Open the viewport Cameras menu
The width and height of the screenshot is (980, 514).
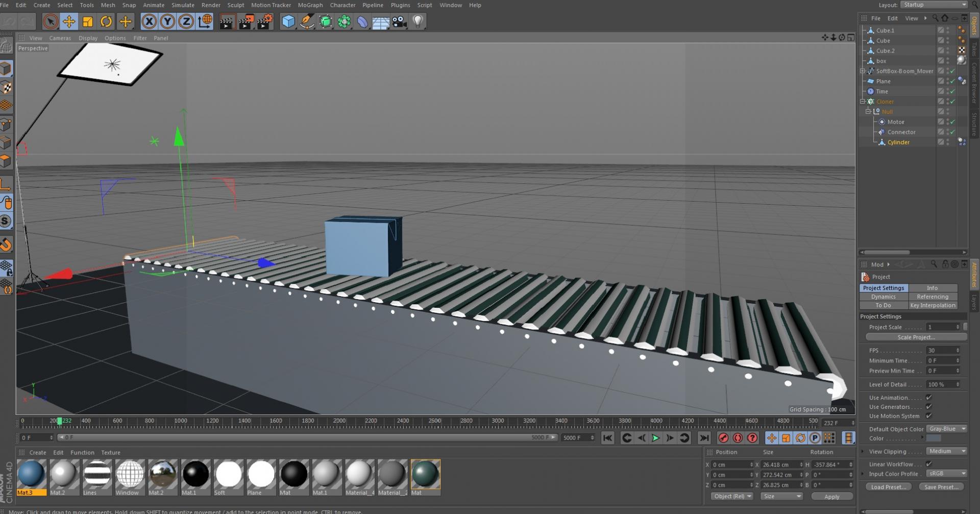click(60, 38)
